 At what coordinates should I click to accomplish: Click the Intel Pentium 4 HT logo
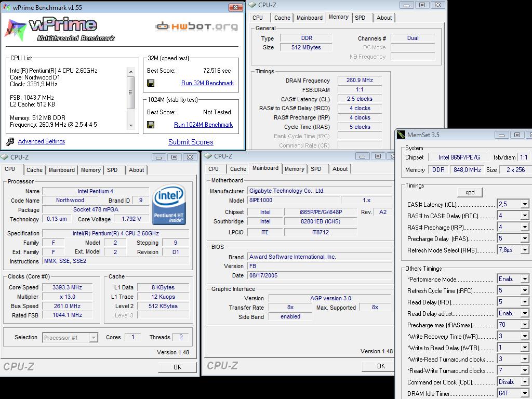169,205
